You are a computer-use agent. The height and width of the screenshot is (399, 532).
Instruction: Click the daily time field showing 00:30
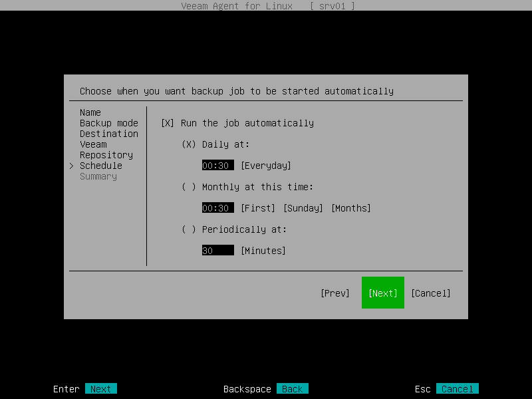[217, 166]
